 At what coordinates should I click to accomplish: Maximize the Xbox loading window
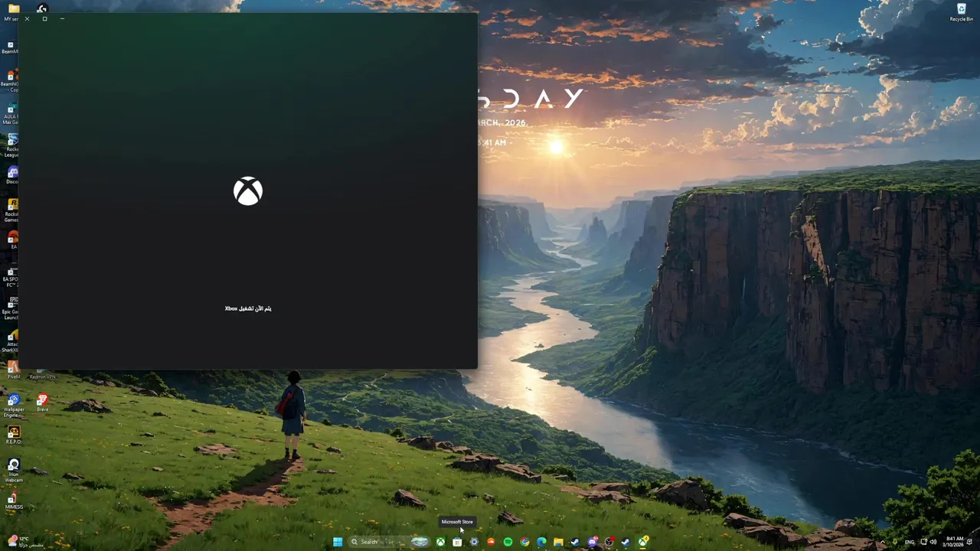point(44,18)
